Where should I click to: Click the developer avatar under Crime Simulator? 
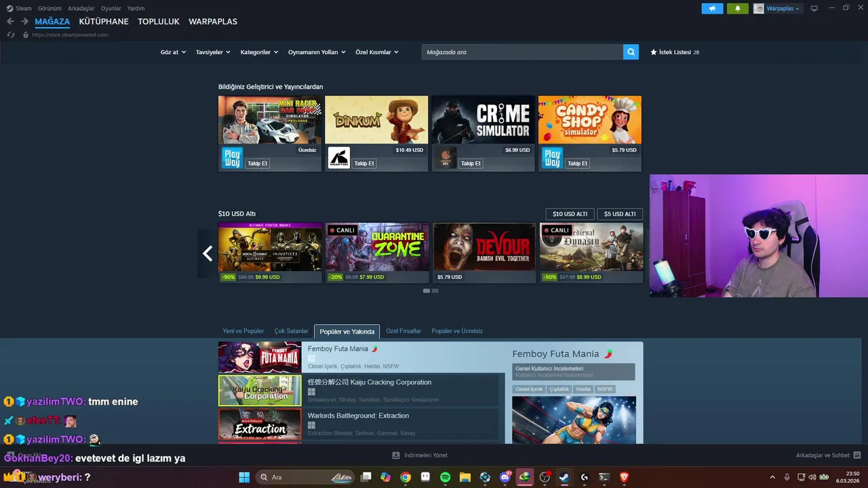pyautogui.click(x=446, y=158)
